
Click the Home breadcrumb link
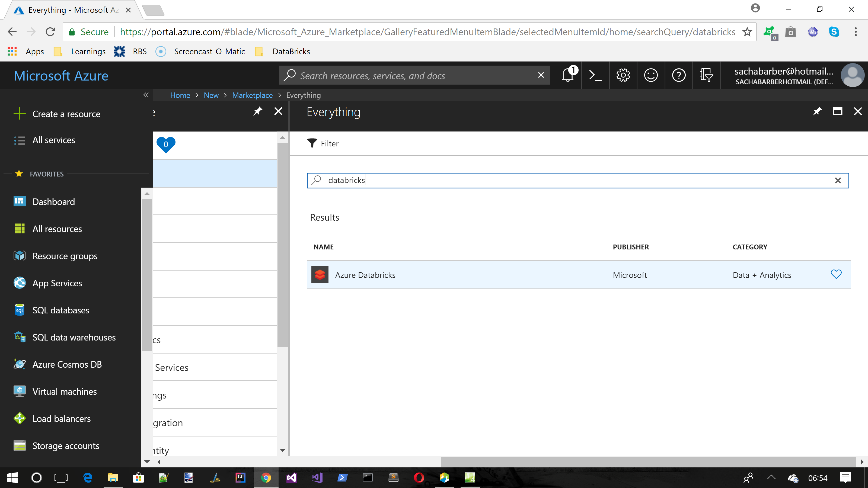point(180,95)
